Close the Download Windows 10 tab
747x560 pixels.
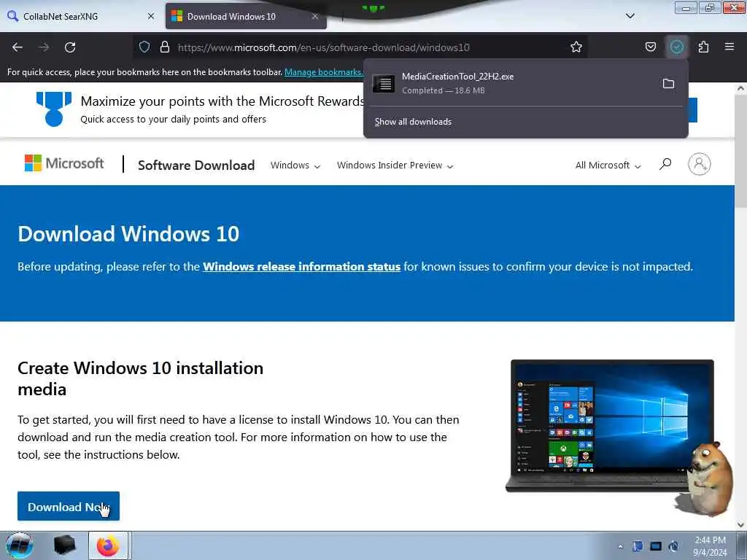pos(315,16)
